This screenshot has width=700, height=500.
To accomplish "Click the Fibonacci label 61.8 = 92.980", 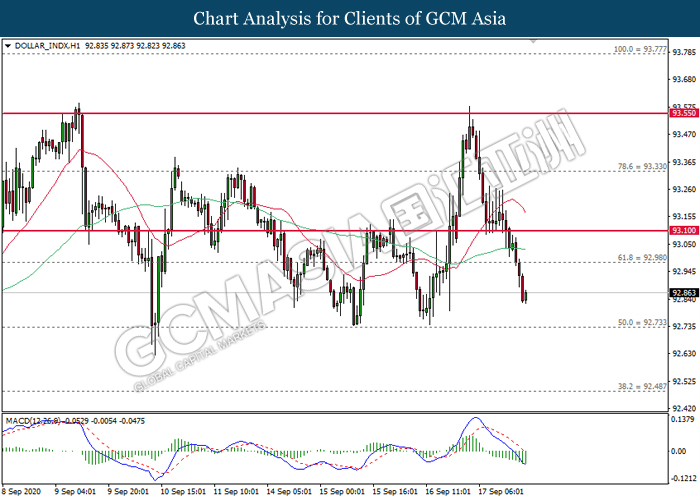I will [x=642, y=258].
